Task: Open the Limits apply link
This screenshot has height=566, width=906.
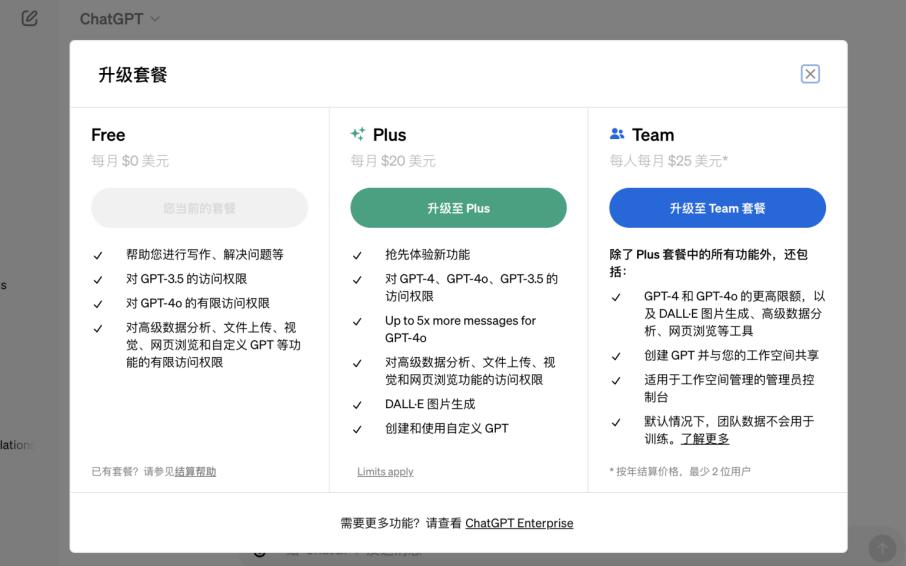Action: pyautogui.click(x=385, y=471)
